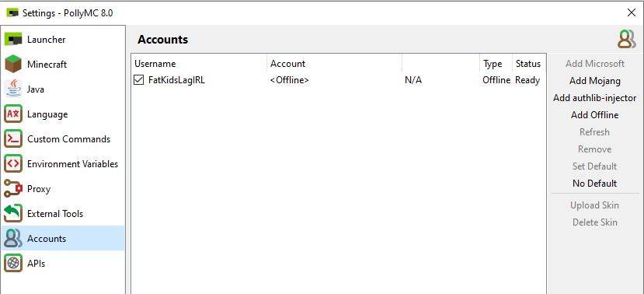Click the PollyMC title bar icon
Viewport: 644px width, 294px height.
click(x=12, y=12)
